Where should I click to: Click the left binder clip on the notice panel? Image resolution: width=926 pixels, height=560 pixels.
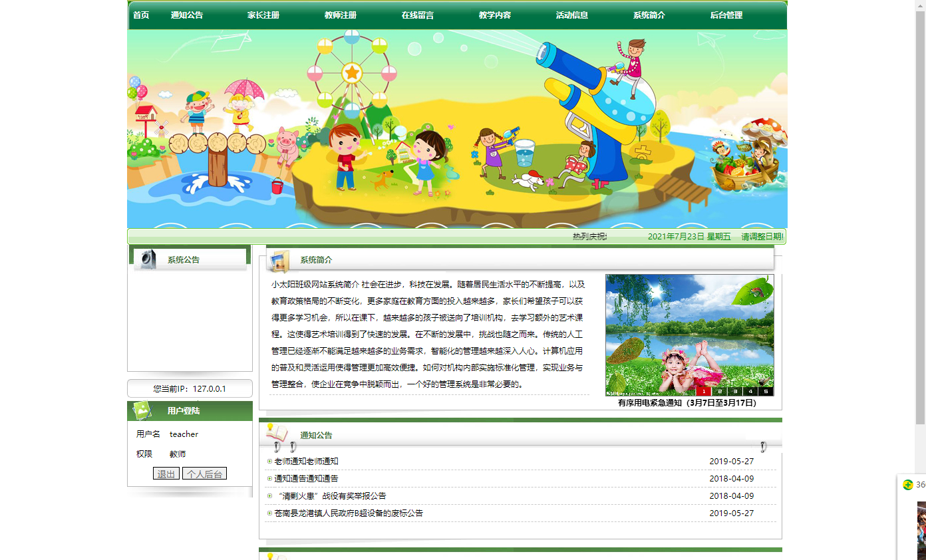tap(276, 446)
